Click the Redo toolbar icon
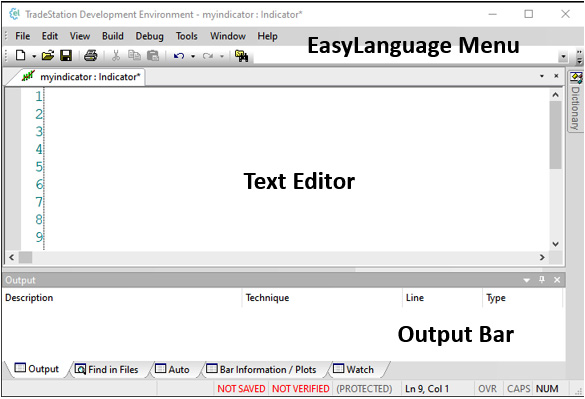The image size is (585, 399). point(208,56)
